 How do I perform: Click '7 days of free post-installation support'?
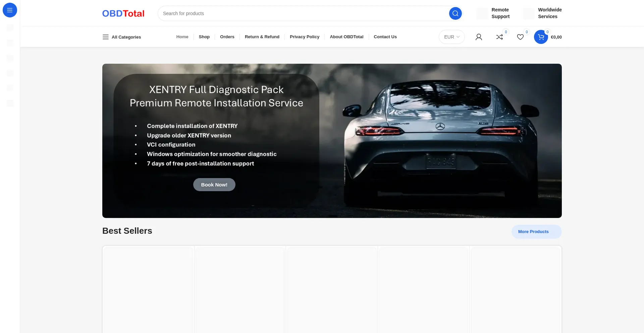[200, 163]
